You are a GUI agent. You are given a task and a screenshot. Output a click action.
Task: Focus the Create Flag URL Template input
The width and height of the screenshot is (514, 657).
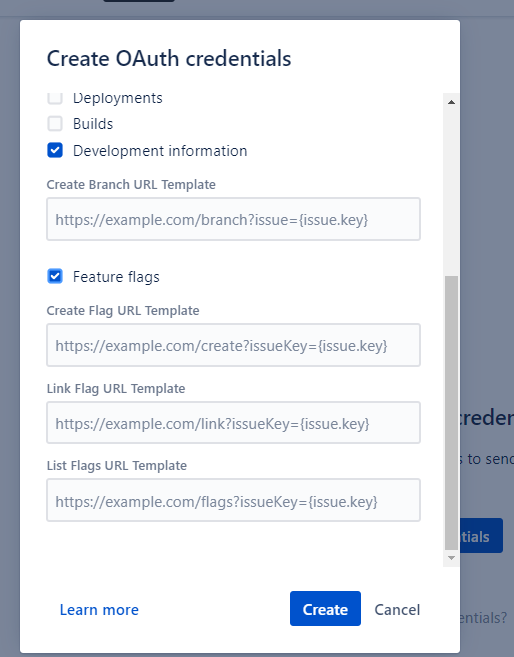pos(233,345)
